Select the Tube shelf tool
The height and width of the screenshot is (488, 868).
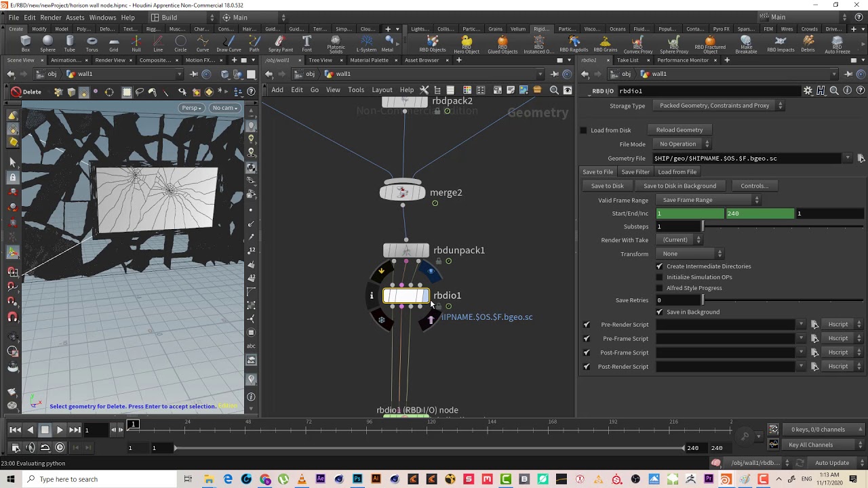click(70, 44)
